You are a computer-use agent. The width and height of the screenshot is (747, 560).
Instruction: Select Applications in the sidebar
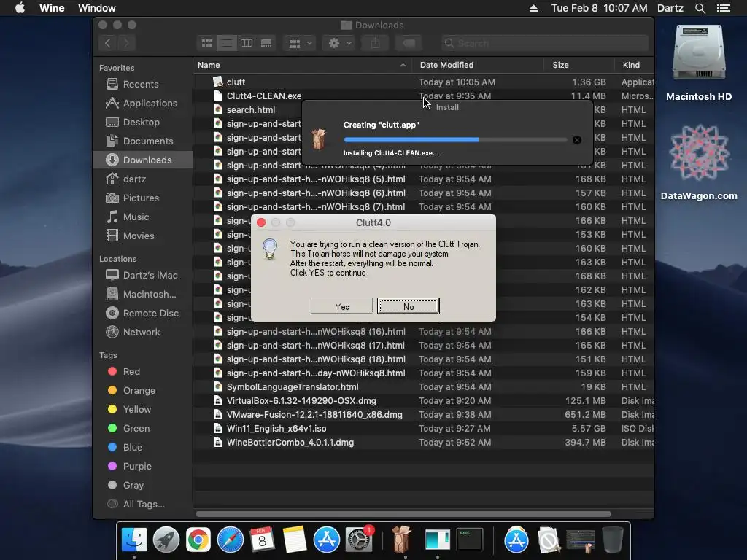(x=142, y=104)
